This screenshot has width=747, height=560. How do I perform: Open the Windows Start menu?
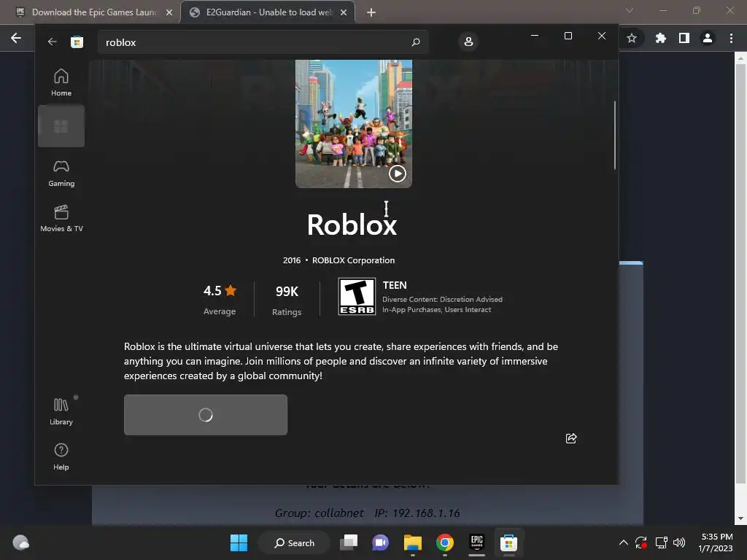click(x=239, y=542)
